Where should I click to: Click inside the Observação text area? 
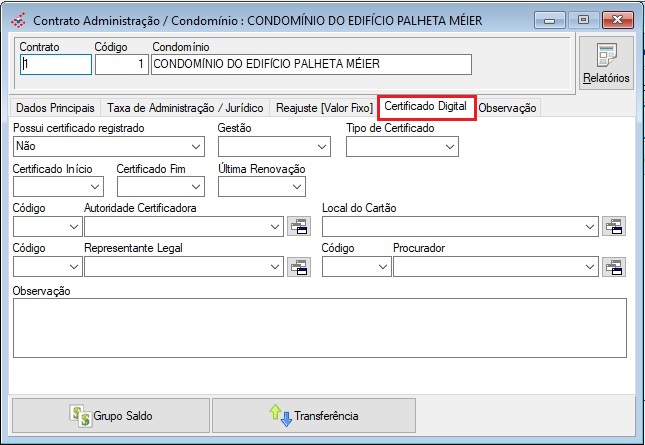319,327
